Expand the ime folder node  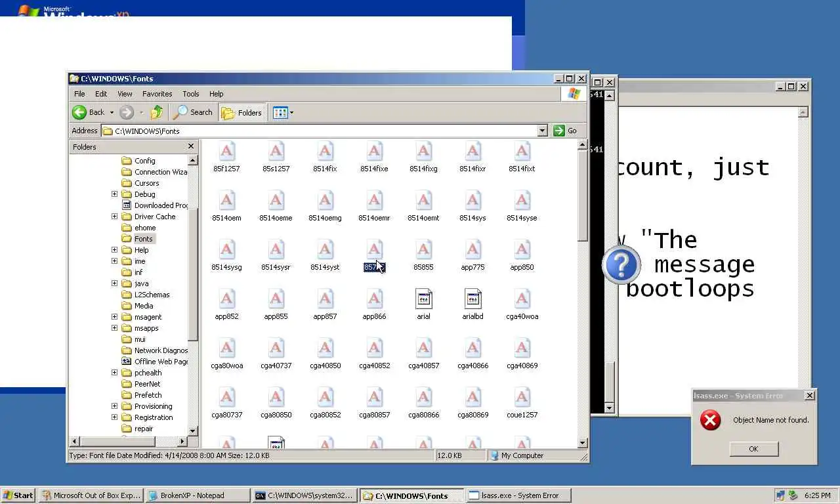click(114, 261)
